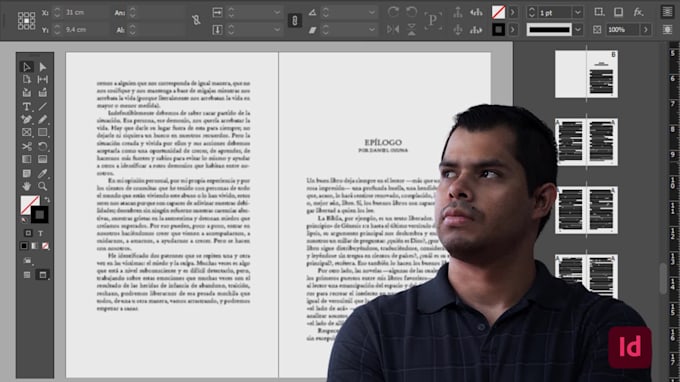Open the shear angle dropdown
Screen dimensions: 680x382
[372, 29]
